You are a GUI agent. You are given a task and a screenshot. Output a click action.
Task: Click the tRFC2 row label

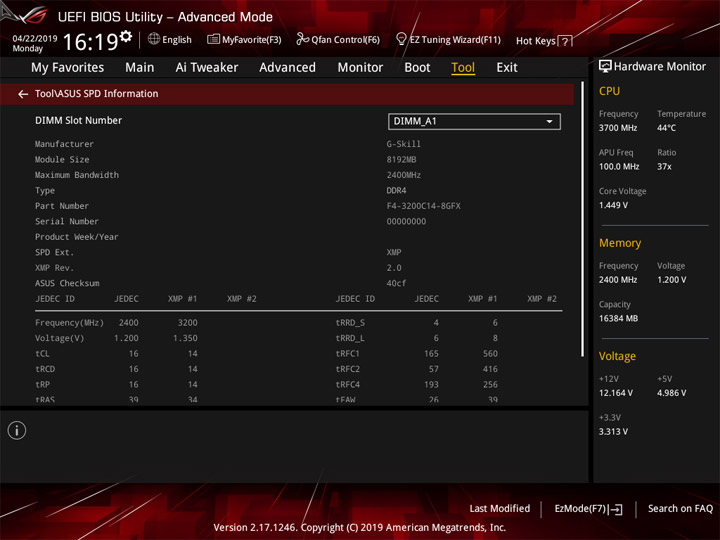coord(348,369)
